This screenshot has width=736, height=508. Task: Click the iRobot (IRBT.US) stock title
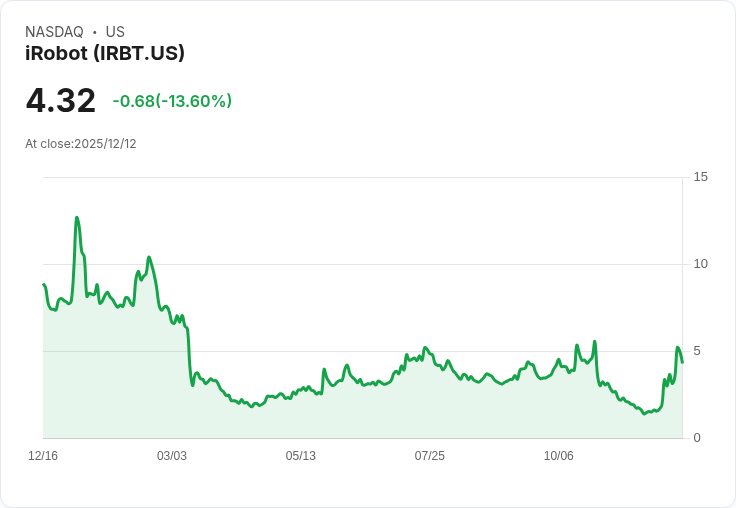pos(105,54)
